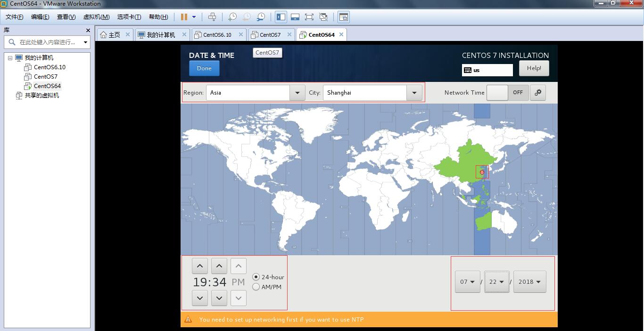The width and height of the screenshot is (644, 331).
Task: Enter full screen mode icon
Action: point(309,17)
